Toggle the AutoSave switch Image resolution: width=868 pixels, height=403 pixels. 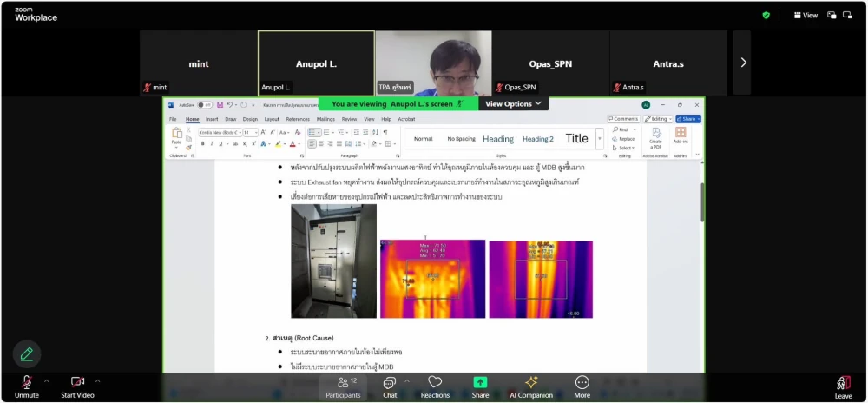coord(204,104)
